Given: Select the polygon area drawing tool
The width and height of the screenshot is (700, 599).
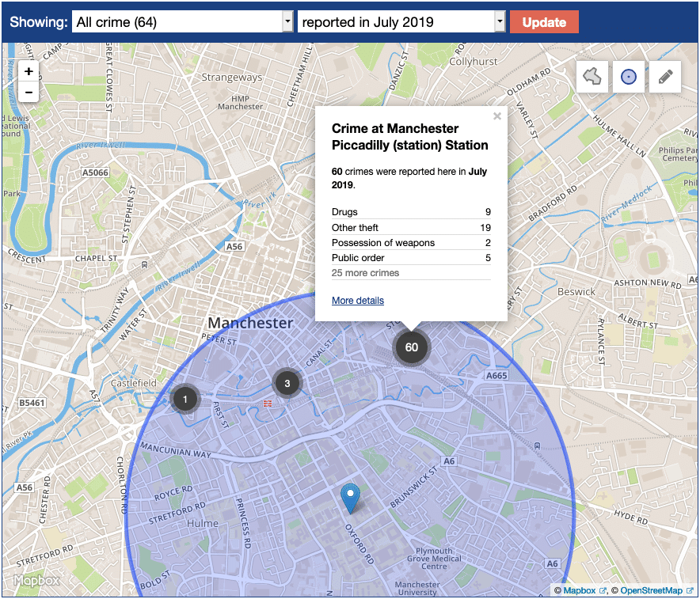Looking at the screenshot, I should [592, 77].
